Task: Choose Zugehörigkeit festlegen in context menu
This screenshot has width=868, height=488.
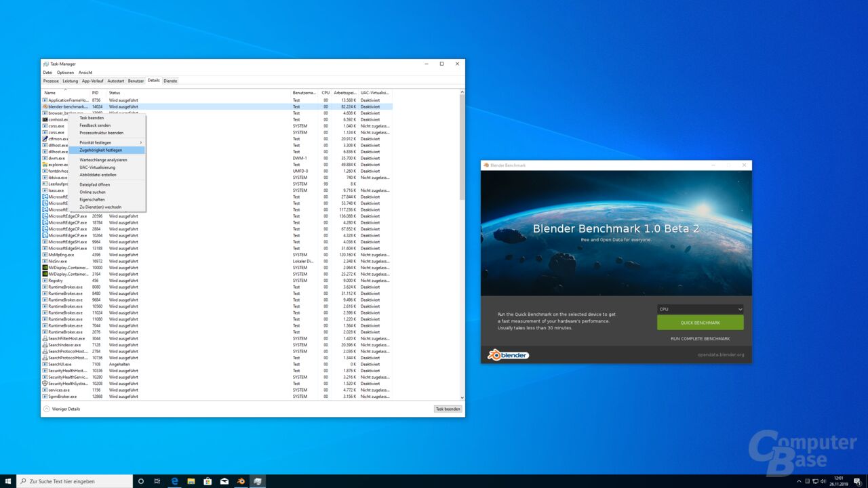Action: pyautogui.click(x=106, y=150)
